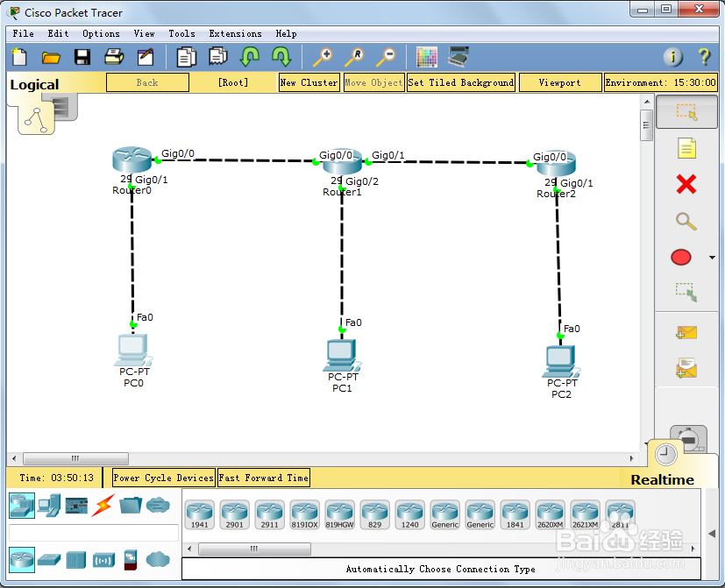Select Network Devices category icon
The image size is (725, 588).
pos(22,506)
